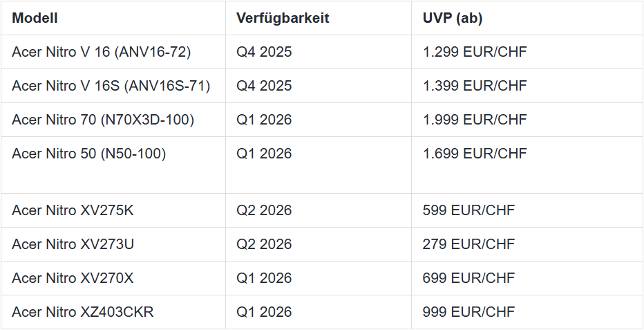This screenshot has width=644, height=330.
Task: Select the Acer Nitro V 16S (ANV16S-71) cell
Action: (113, 86)
